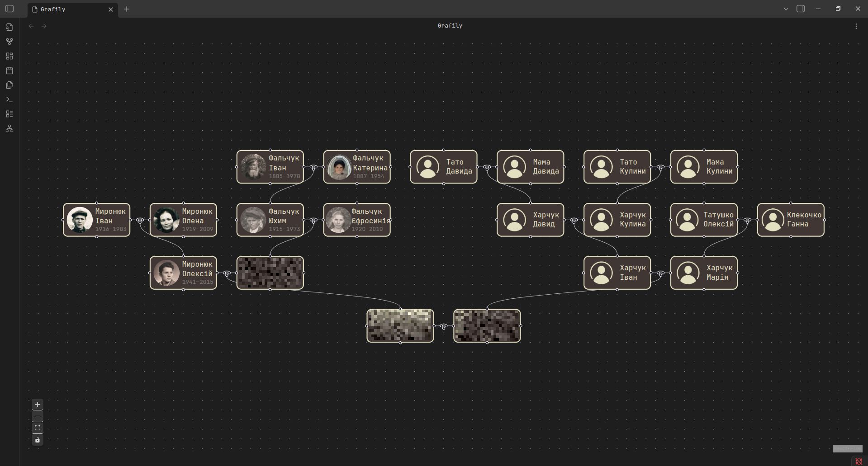Select the Grafily tab

(x=68, y=9)
